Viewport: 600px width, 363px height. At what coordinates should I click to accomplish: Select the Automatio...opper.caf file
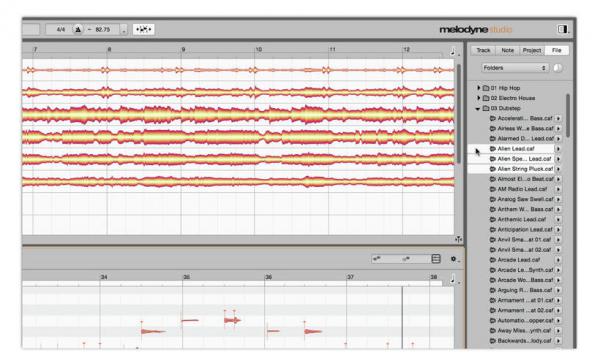click(x=525, y=321)
